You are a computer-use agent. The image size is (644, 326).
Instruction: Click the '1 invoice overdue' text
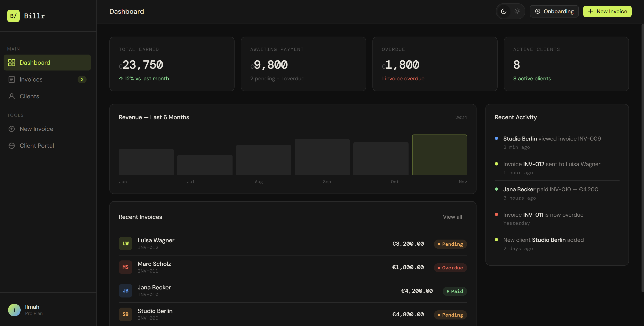(403, 78)
